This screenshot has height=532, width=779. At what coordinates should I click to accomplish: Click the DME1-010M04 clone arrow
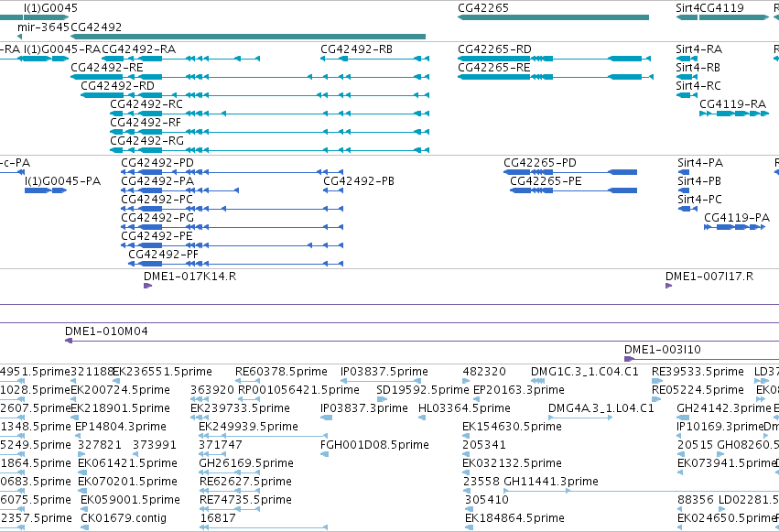pos(69,341)
